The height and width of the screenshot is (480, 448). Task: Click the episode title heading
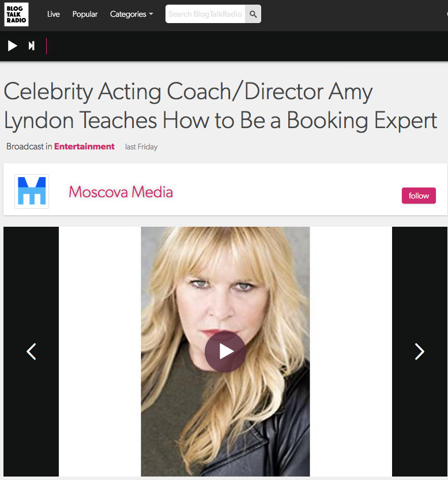220,106
